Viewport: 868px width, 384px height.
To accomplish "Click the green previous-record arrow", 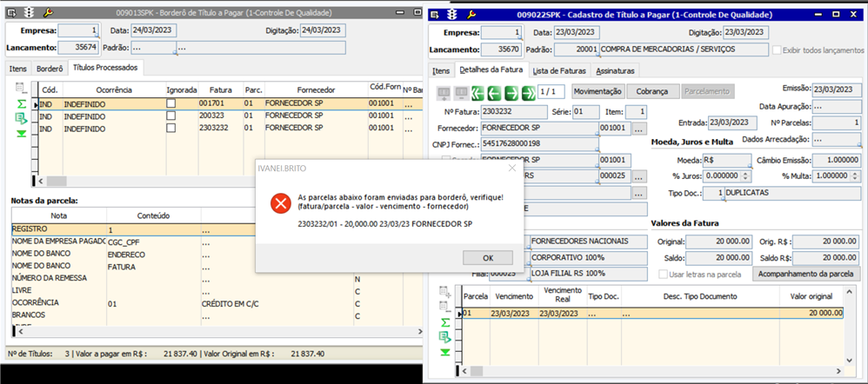I will pos(494,92).
